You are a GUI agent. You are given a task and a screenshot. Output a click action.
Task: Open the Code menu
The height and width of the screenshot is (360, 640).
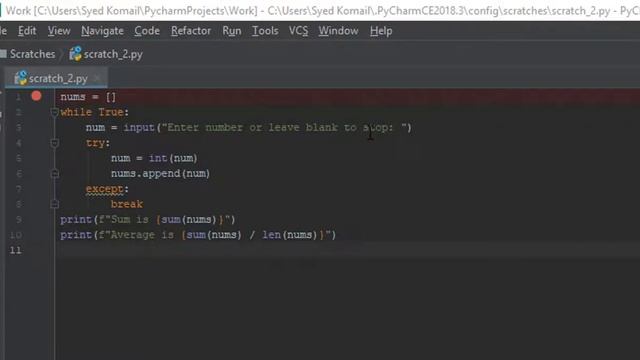(147, 31)
